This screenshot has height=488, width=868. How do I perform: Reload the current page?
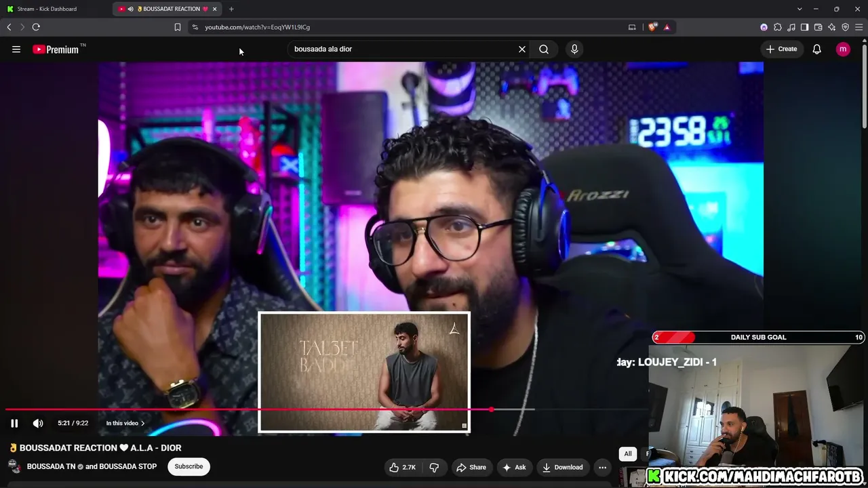(x=36, y=27)
